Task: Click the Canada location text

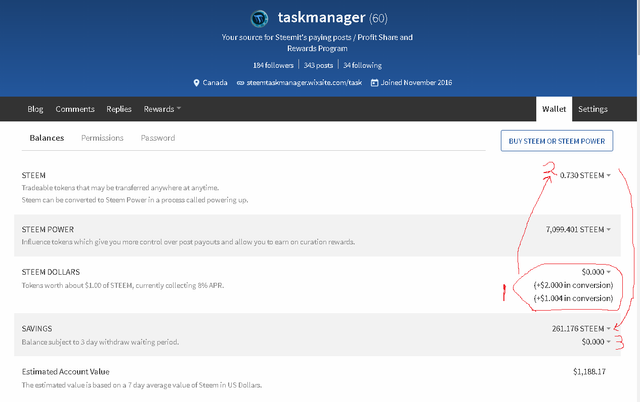Action: click(x=215, y=83)
